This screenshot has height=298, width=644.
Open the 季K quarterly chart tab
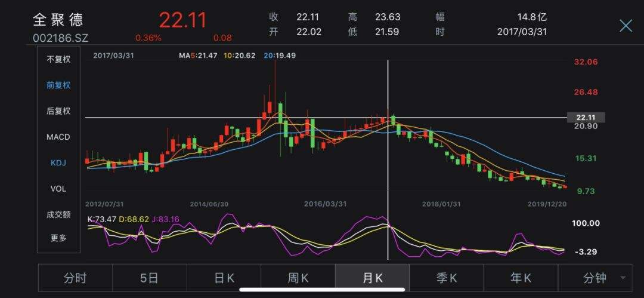[446, 278]
